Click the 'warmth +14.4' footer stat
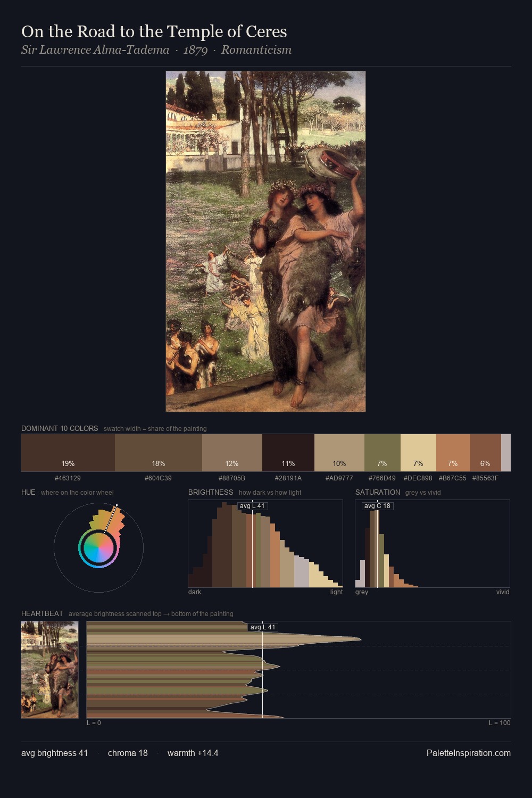The image size is (532, 798). (193, 753)
